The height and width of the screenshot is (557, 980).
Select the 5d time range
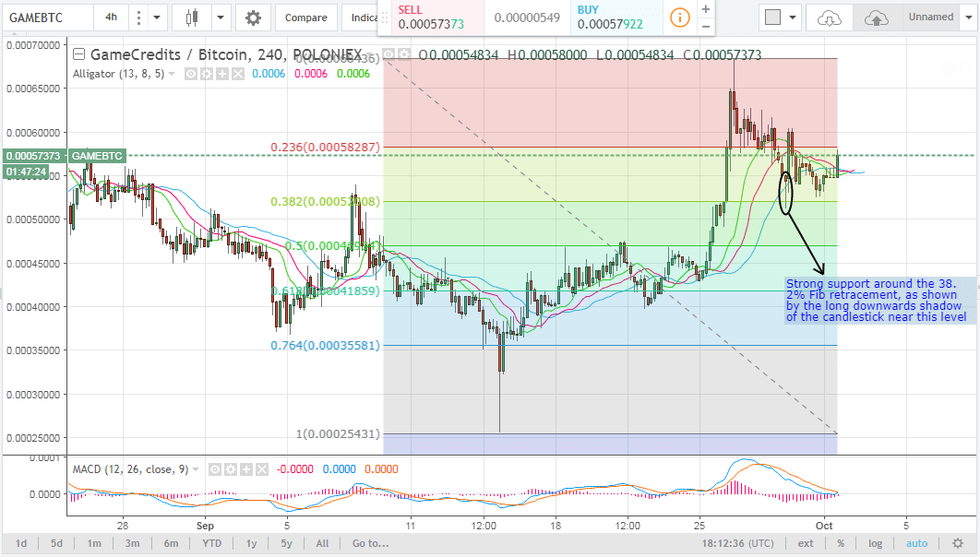point(57,543)
